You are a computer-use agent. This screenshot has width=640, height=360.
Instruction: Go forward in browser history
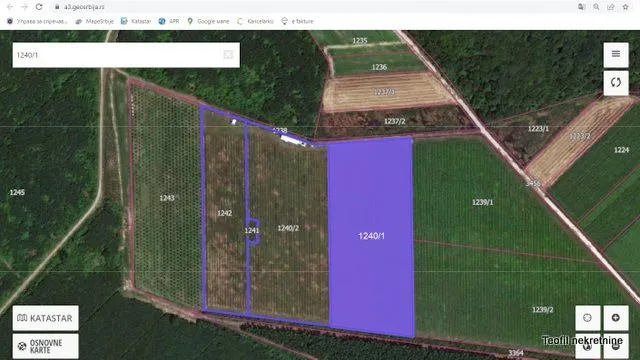point(24,7)
